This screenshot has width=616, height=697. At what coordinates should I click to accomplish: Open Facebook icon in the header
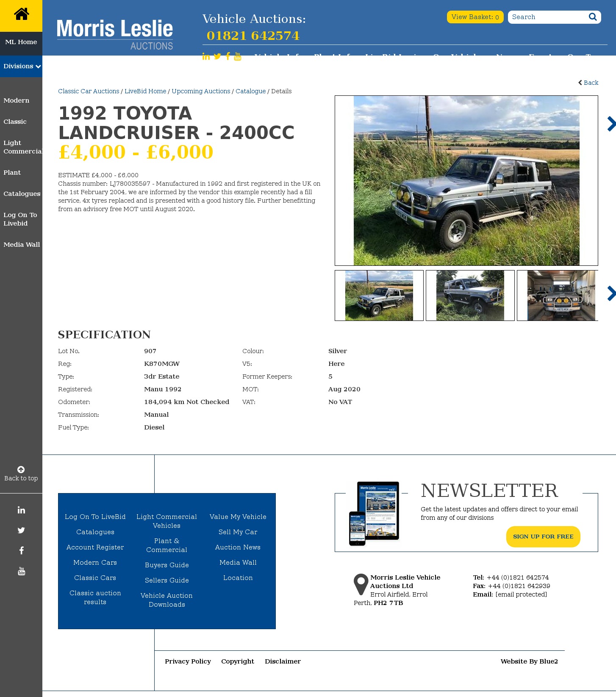(x=228, y=56)
